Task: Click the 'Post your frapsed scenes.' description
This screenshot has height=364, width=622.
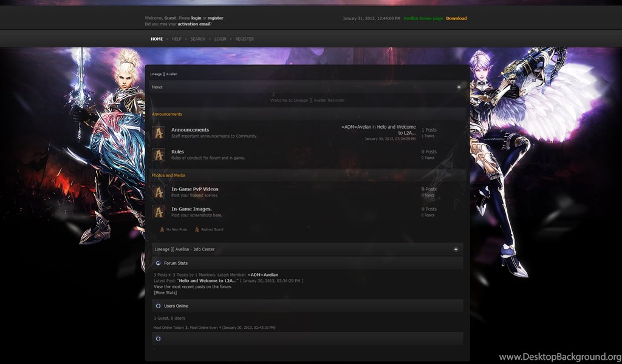Action: (x=194, y=195)
